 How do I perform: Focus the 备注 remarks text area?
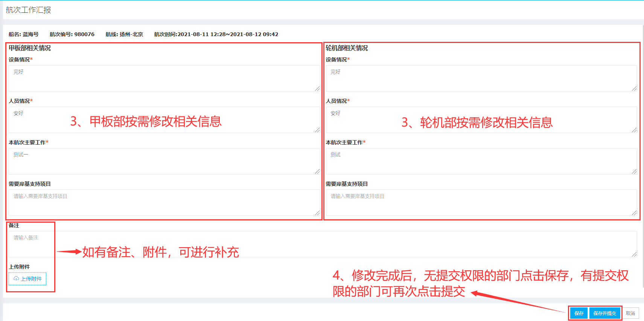pyautogui.click(x=323, y=244)
